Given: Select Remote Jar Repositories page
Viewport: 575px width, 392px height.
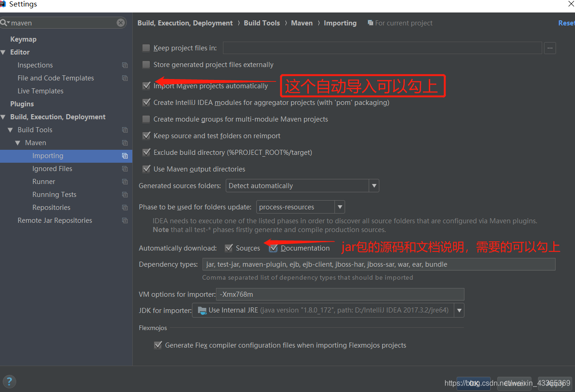Looking at the screenshot, I should [55, 220].
